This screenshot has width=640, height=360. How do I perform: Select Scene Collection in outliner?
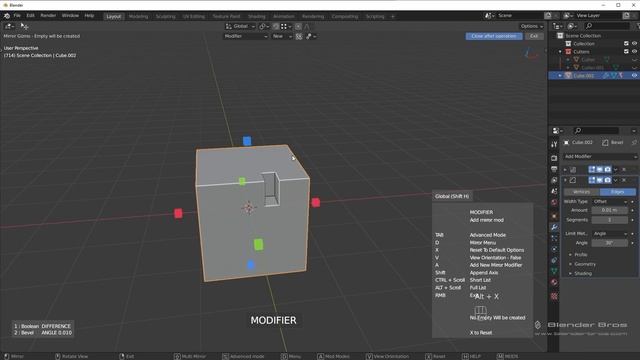[583, 36]
